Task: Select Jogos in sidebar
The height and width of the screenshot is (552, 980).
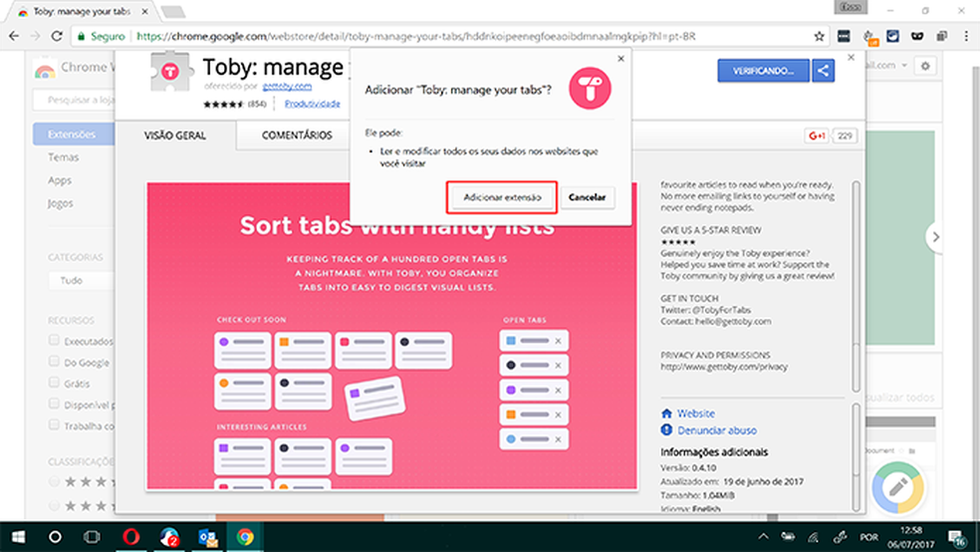Action: point(61,203)
